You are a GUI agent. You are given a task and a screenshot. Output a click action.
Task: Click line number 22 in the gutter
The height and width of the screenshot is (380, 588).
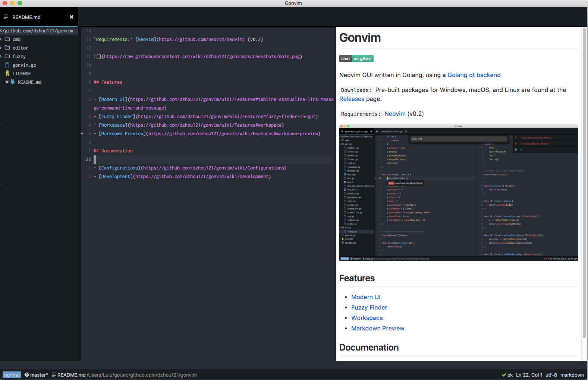(x=88, y=159)
